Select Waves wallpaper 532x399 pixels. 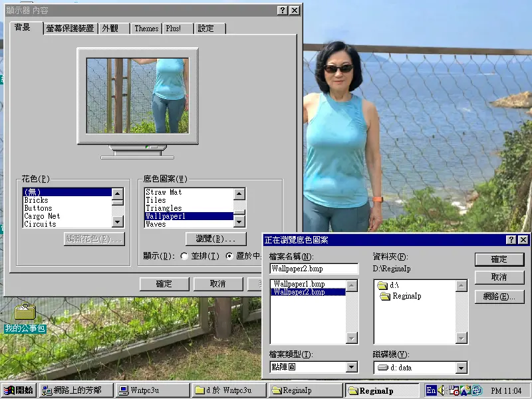189,224
